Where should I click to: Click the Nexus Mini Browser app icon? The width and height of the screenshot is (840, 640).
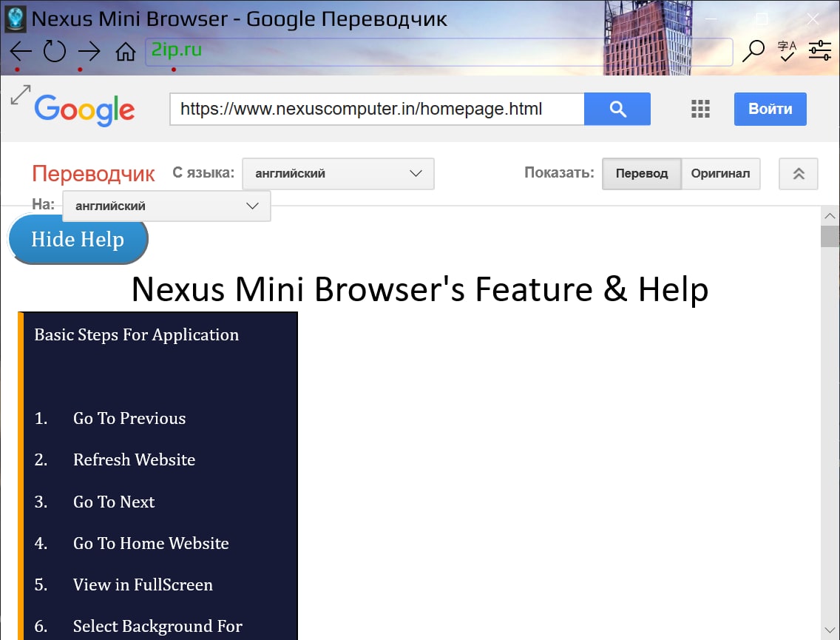15,18
